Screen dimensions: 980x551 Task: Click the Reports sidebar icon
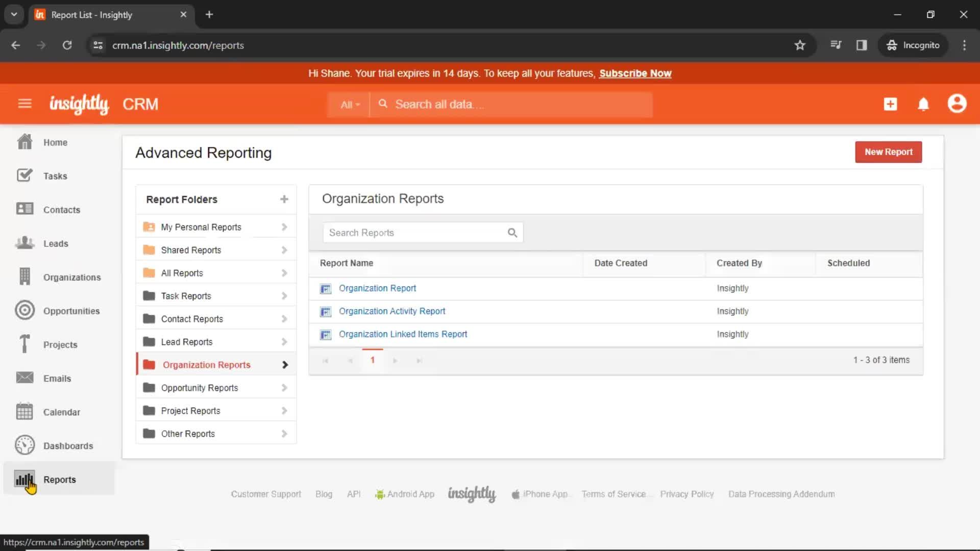[x=24, y=480]
